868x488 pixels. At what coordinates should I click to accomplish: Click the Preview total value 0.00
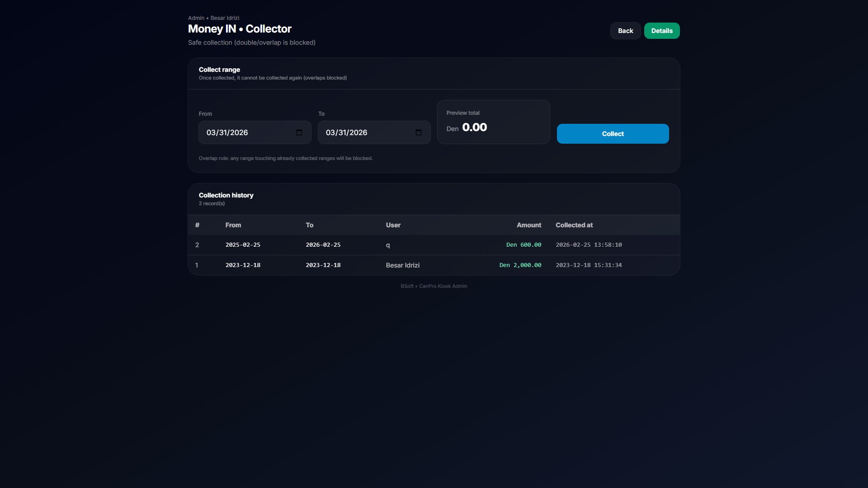click(474, 127)
